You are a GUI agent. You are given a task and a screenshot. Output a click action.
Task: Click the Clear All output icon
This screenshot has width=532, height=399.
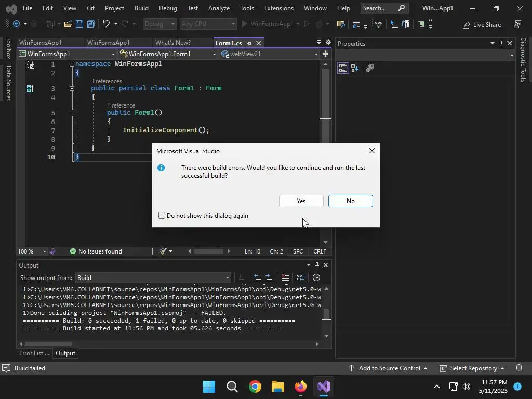pos(285,277)
